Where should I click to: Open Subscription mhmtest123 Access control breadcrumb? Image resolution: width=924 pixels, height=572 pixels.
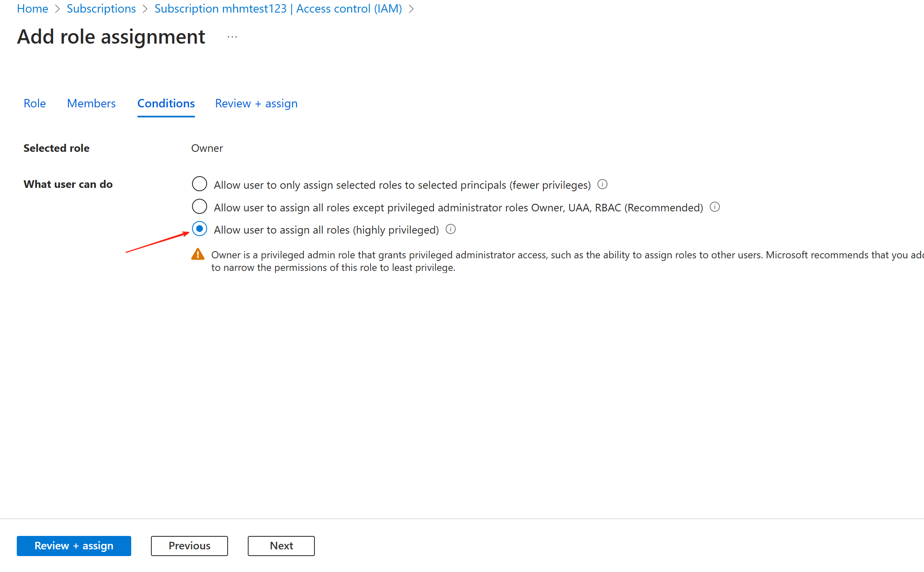(x=278, y=8)
